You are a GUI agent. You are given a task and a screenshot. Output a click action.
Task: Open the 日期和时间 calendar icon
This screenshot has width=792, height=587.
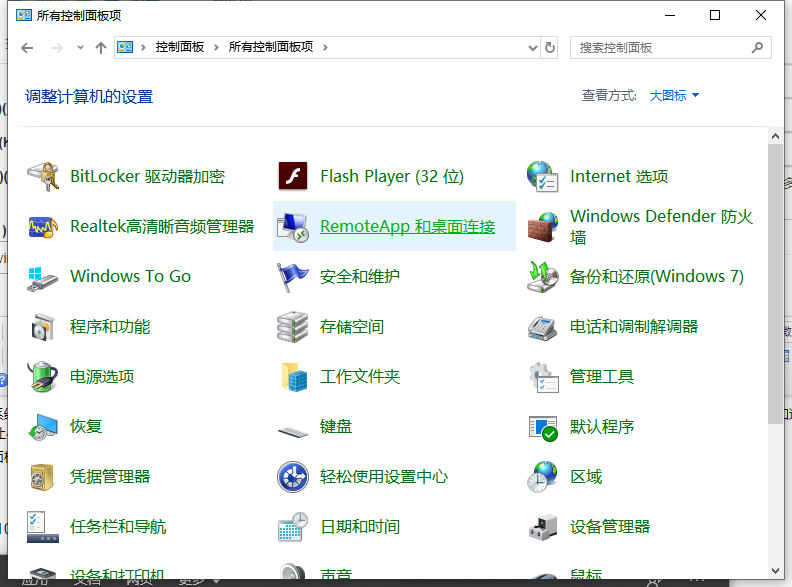point(292,527)
